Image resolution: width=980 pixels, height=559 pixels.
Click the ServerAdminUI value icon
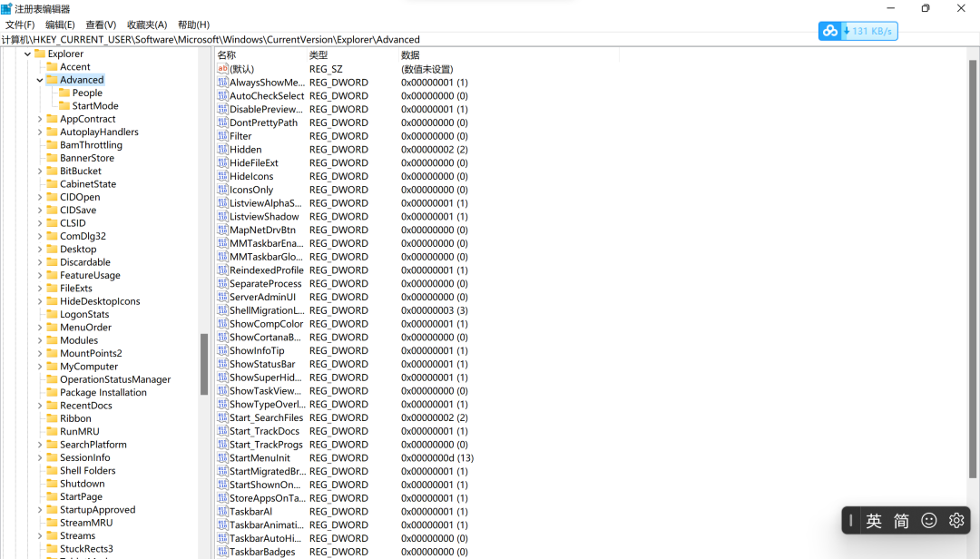222,297
